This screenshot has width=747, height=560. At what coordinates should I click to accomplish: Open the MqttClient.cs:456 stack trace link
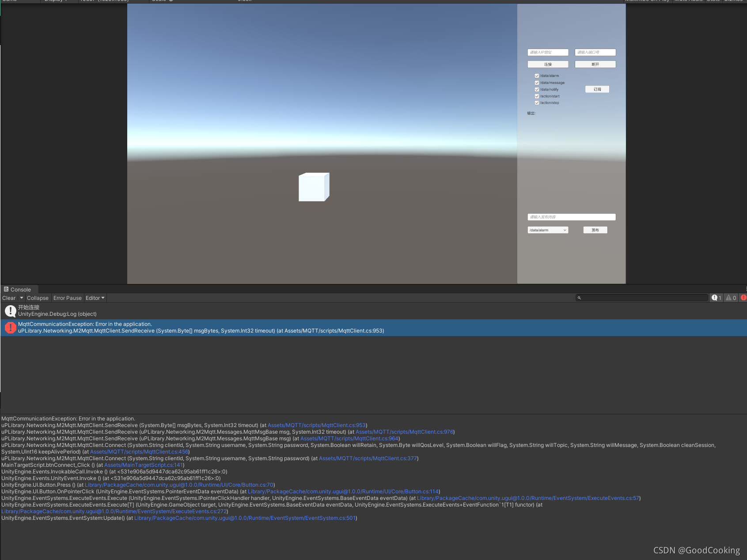[x=139, y=452]
